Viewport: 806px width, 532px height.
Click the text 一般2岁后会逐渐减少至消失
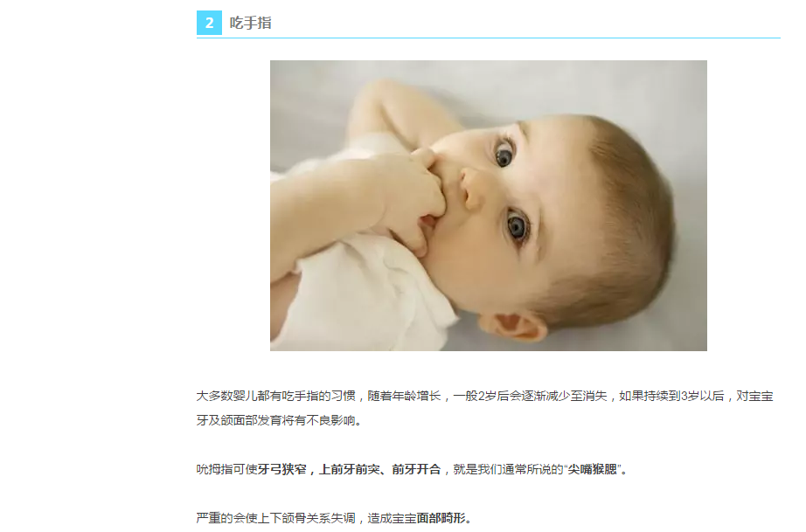530,396
